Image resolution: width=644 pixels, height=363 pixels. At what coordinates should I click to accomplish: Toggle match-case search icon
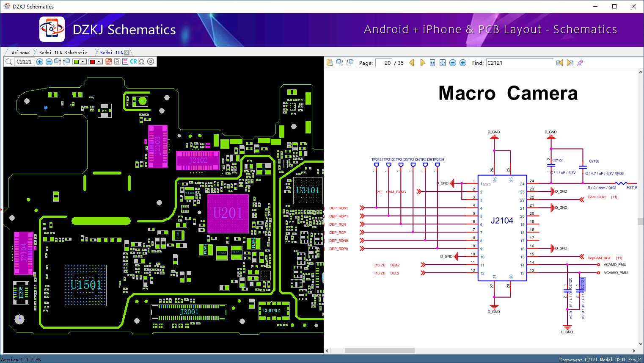(x=580, y=63)
